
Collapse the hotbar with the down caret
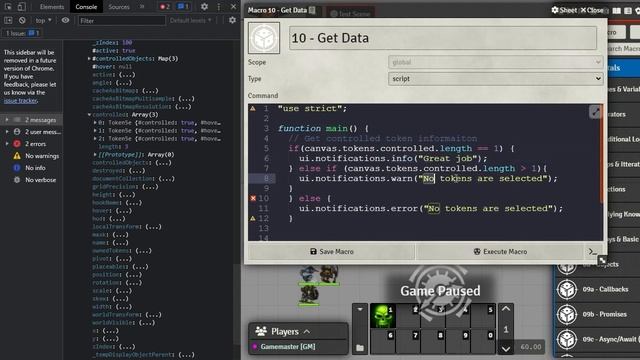tap(360, 309)
